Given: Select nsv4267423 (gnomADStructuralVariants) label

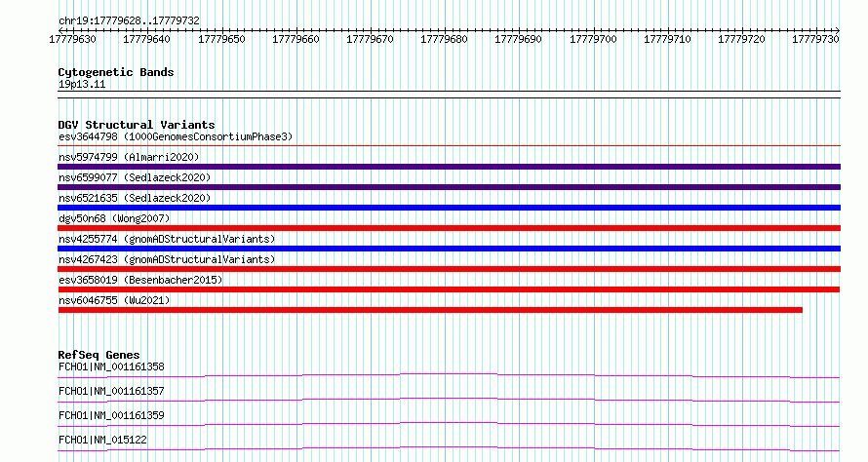Looking at the screenshot, I should pos(167,259).
